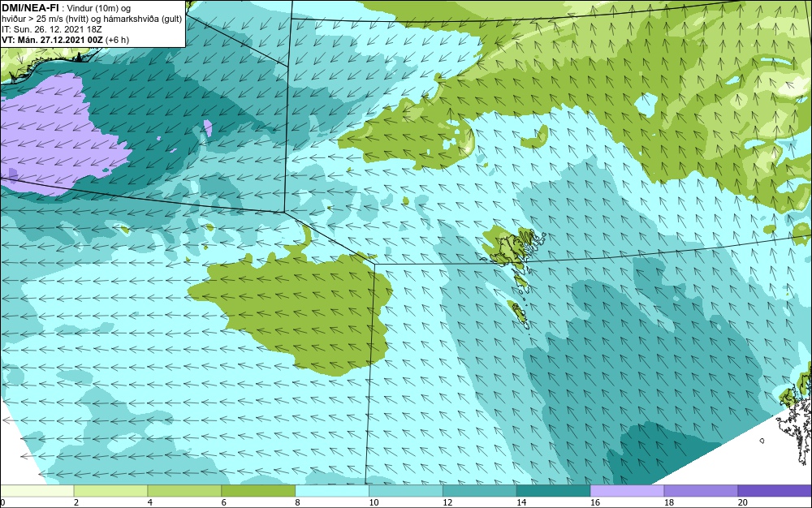The height and width of the screenshot is (508, 812).
Task: Click the legend scale label 8
Action: [297, 502]
